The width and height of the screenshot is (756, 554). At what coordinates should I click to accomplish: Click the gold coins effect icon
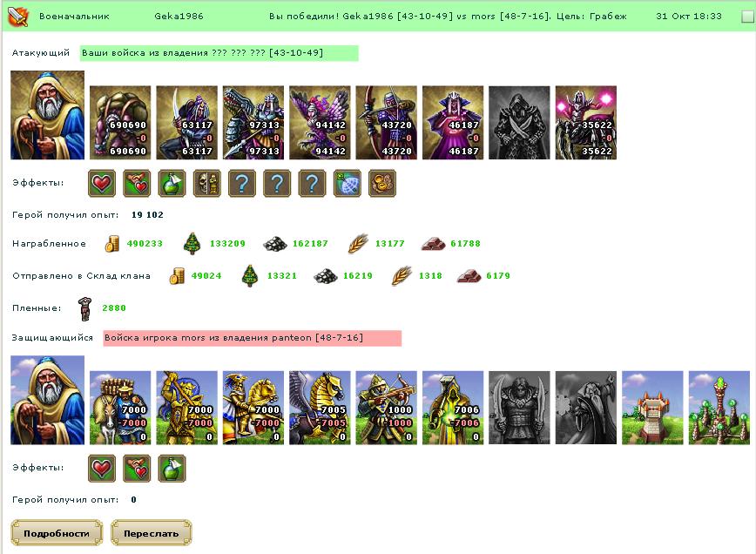(x=382, y=183)
